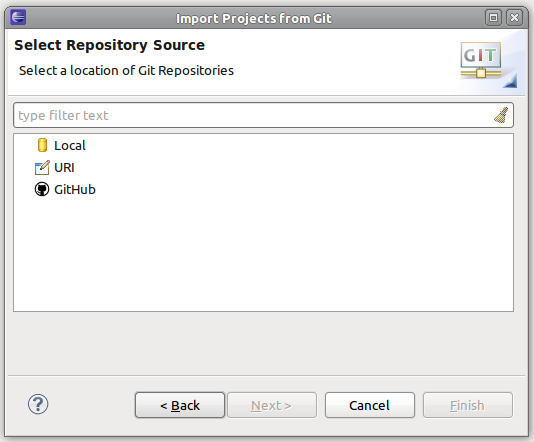This screenshot has width=534, height=442.
Task: Click the Import Projects from Git title bar
Action: coord(254,18)
